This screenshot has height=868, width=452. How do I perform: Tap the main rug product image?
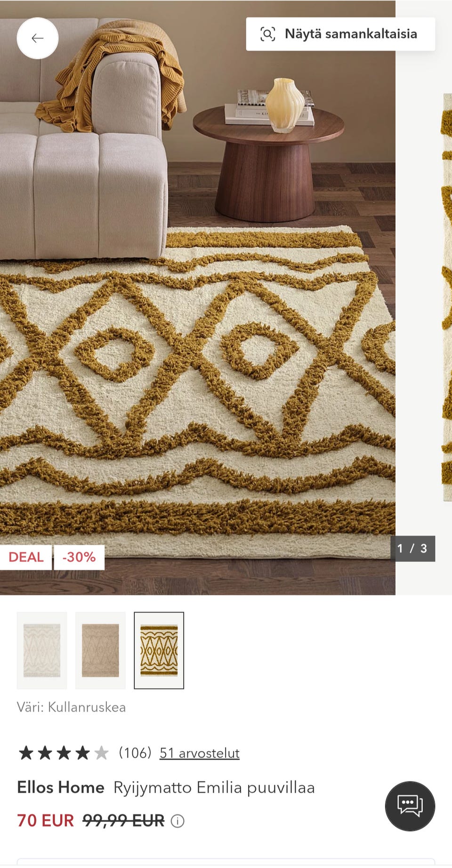198,297
